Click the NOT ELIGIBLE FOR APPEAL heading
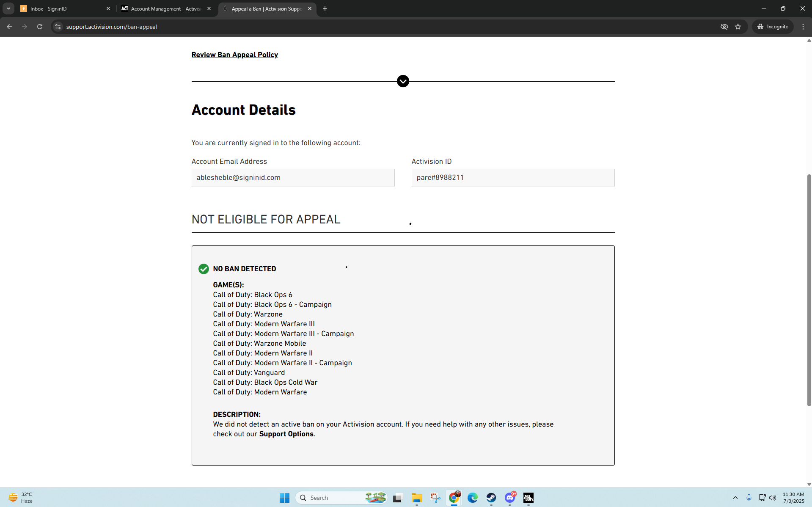The image size is (812, 507). pos(266,219)
